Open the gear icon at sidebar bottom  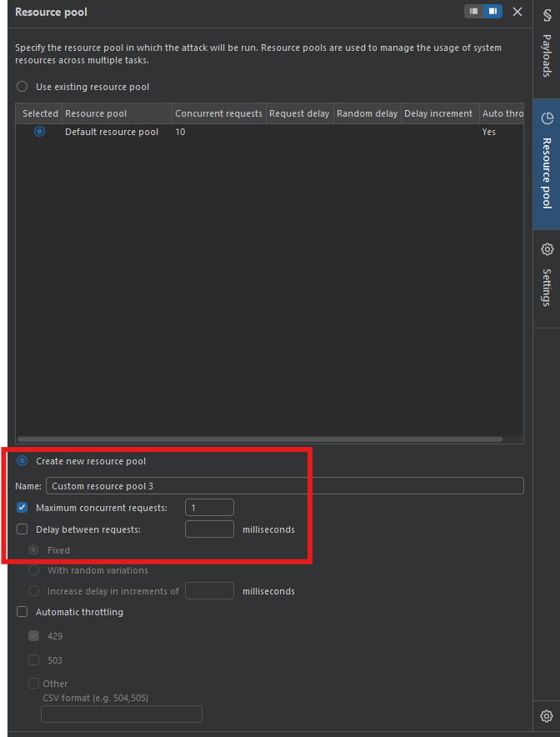pyautogui.click(x=547, y=716)
